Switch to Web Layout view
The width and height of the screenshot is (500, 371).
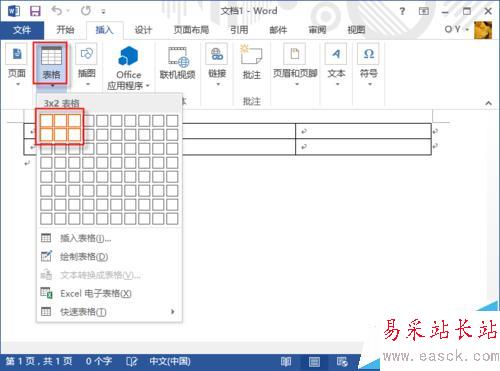click(342, 362)
